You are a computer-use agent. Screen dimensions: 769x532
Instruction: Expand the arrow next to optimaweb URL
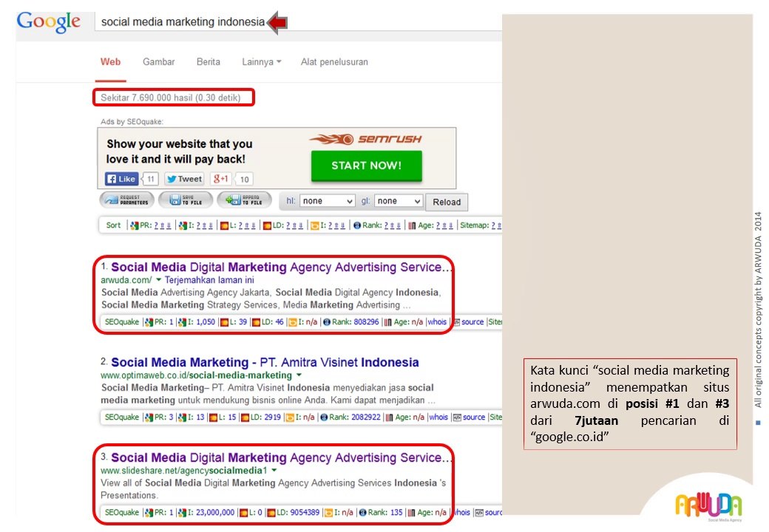click(x=299, y=375)
